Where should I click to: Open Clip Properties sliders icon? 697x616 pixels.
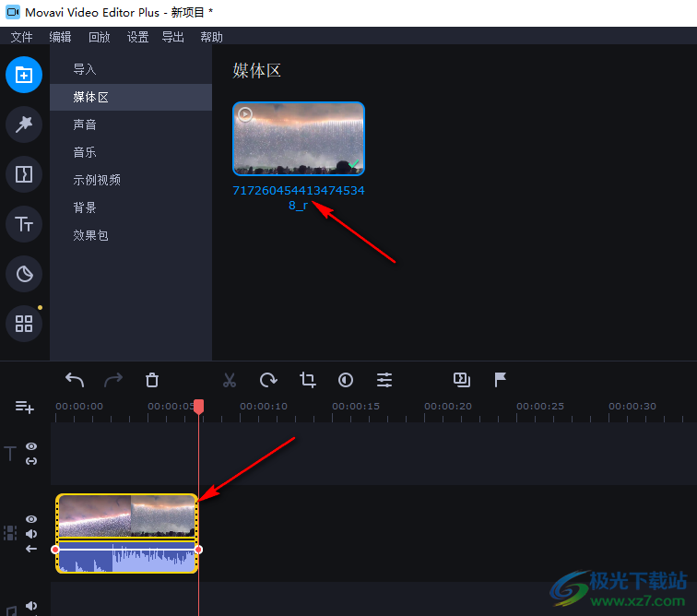coord(384,380)
